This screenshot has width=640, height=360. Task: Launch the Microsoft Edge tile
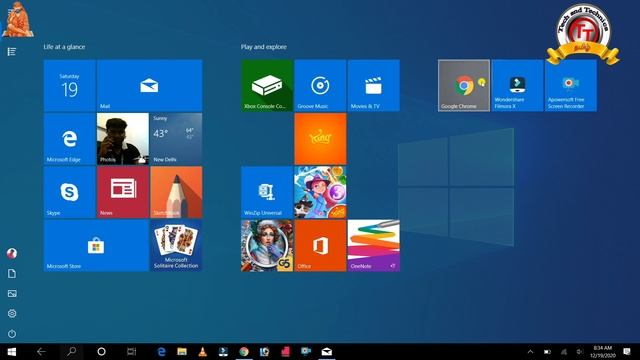[69, 139]
